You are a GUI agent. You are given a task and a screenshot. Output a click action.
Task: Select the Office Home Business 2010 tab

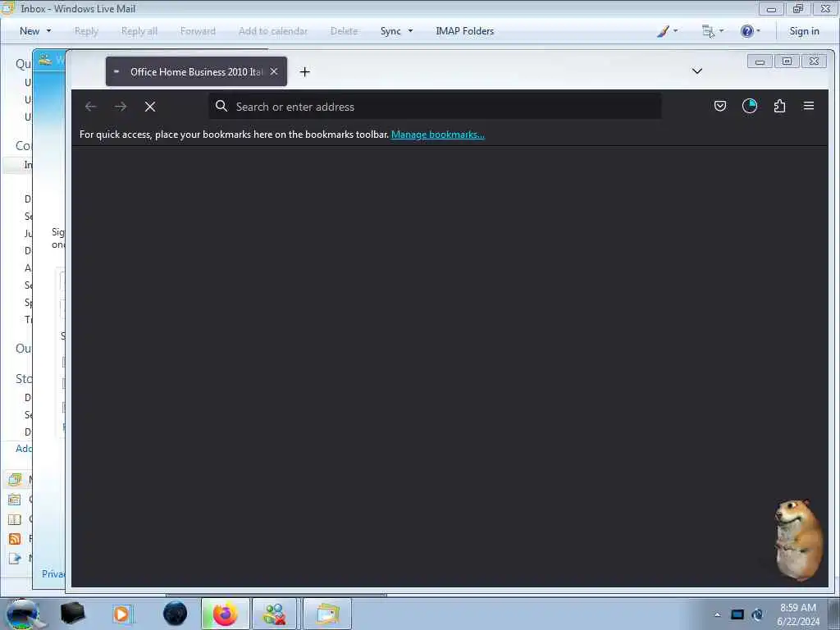[196, 71]
